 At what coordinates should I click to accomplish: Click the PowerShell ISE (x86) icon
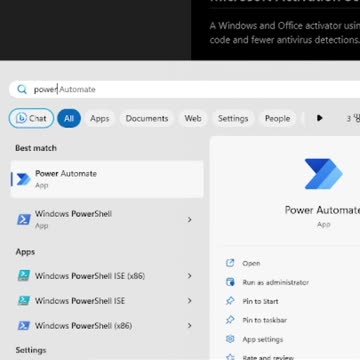(x=24, y=276)
